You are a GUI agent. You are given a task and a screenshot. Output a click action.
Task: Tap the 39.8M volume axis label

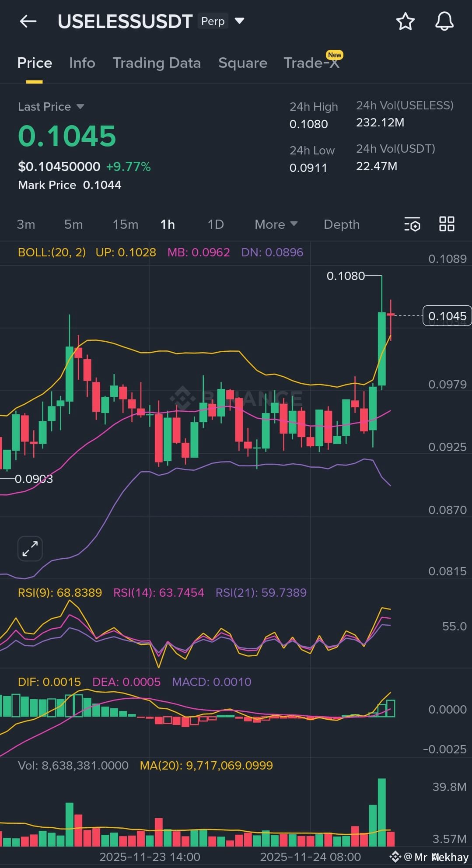pyautogui.click(x=450, y=787)
